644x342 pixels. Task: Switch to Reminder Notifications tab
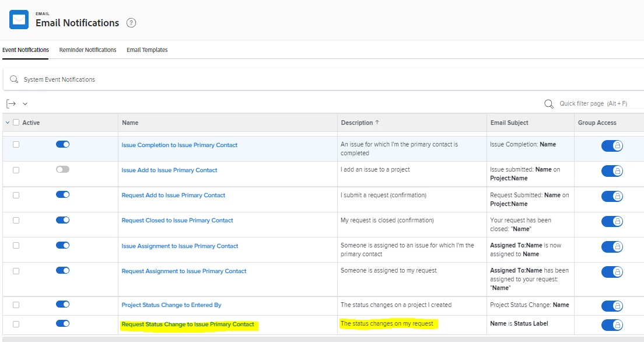(x=87, y=50)
